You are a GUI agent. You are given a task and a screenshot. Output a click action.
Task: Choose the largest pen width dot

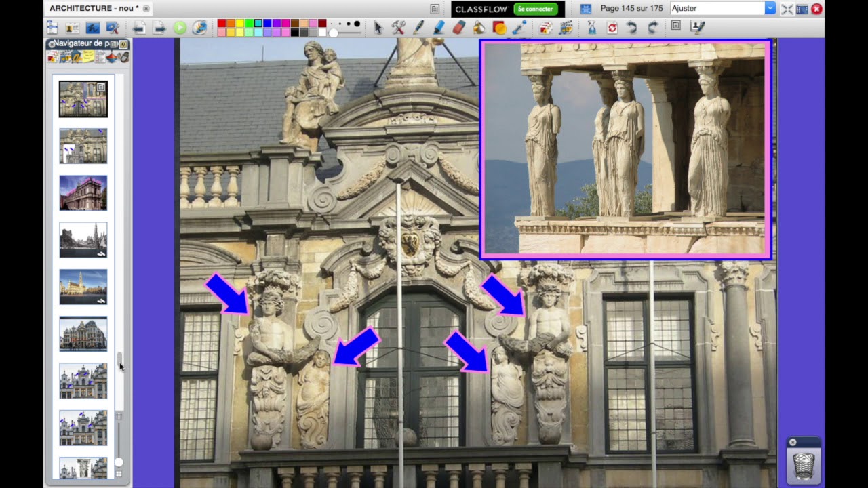point(357,24)
